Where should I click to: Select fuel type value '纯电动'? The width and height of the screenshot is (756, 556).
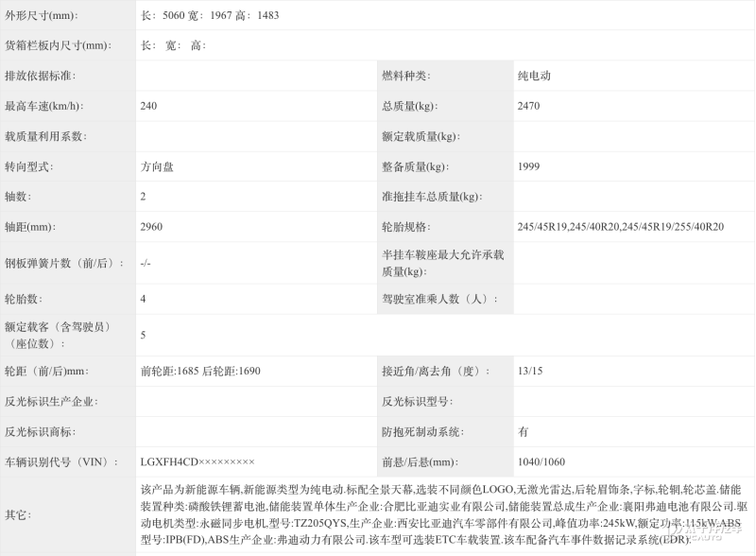click(x=534, y=76)
